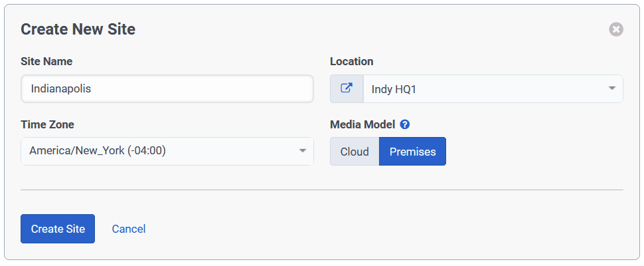Select the Premises media model option
644x266 pixels.
(x=412, y=152)
